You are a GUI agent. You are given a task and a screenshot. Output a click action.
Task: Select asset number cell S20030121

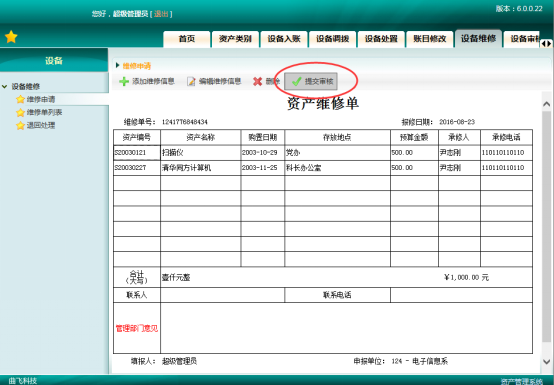click(137, 153)
